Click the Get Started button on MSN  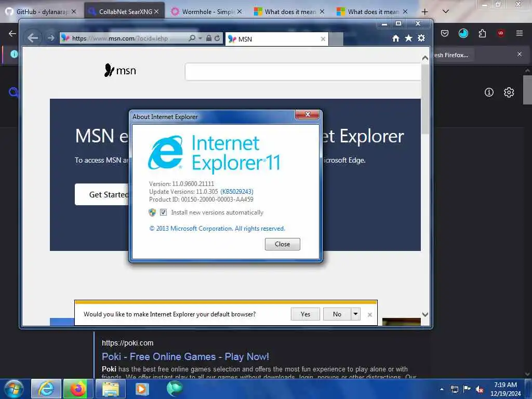click(102, 194)
